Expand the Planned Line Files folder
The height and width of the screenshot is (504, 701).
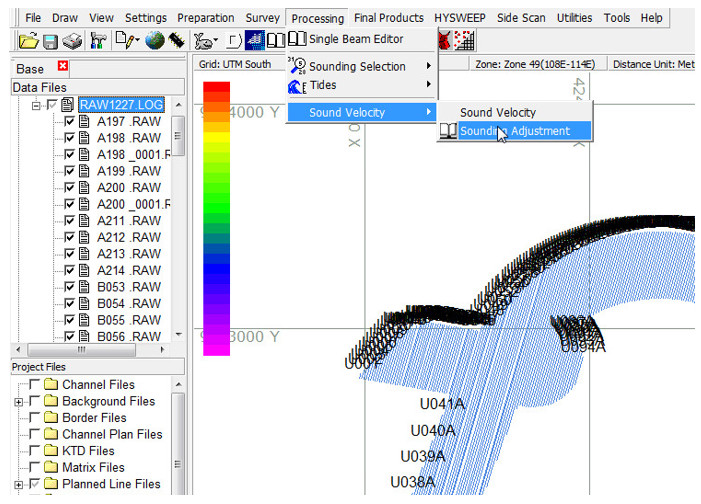[x=18, y=485]
